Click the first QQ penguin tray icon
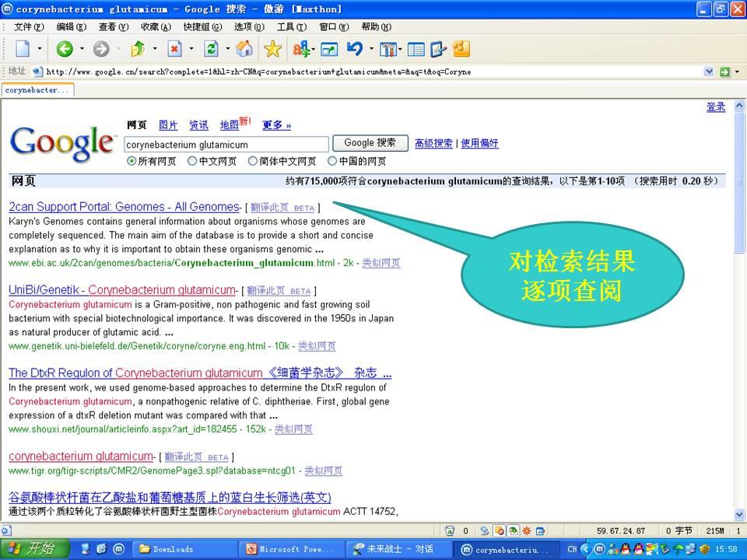The image size is (747, 560). (626, 549)
